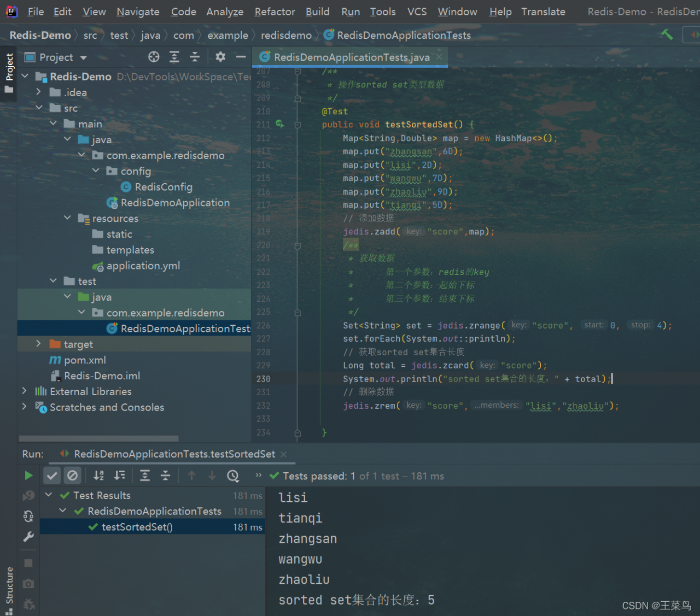Click the bottom icon in the Run sidebar
The height and width of the screenshot is (616, 700).
coord(28,604)
